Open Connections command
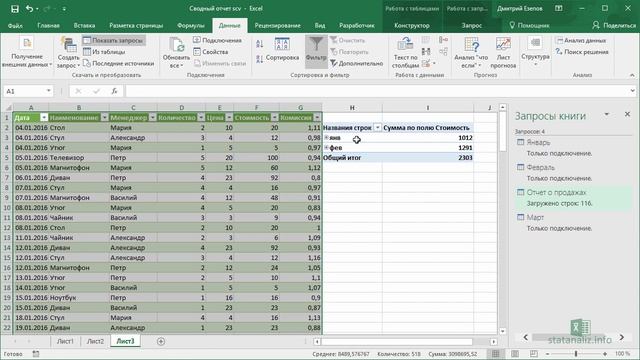640x360 pixels. (x=217, y=40)
